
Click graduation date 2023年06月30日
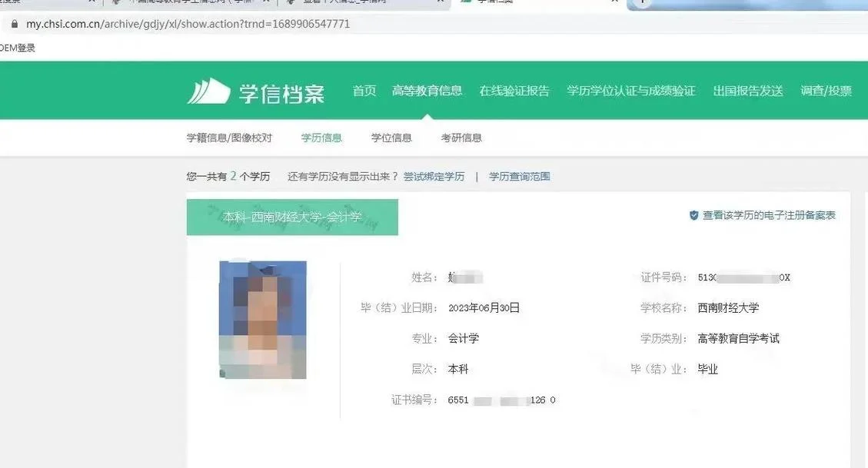tap(484, 308)
